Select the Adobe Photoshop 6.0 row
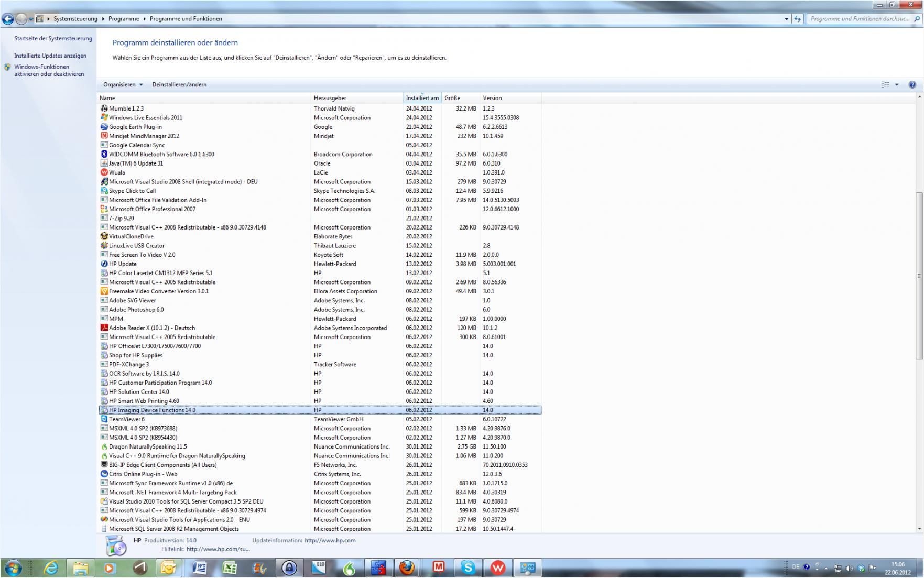The height and width of the screenshot is (578, 924). click(320, 310)
